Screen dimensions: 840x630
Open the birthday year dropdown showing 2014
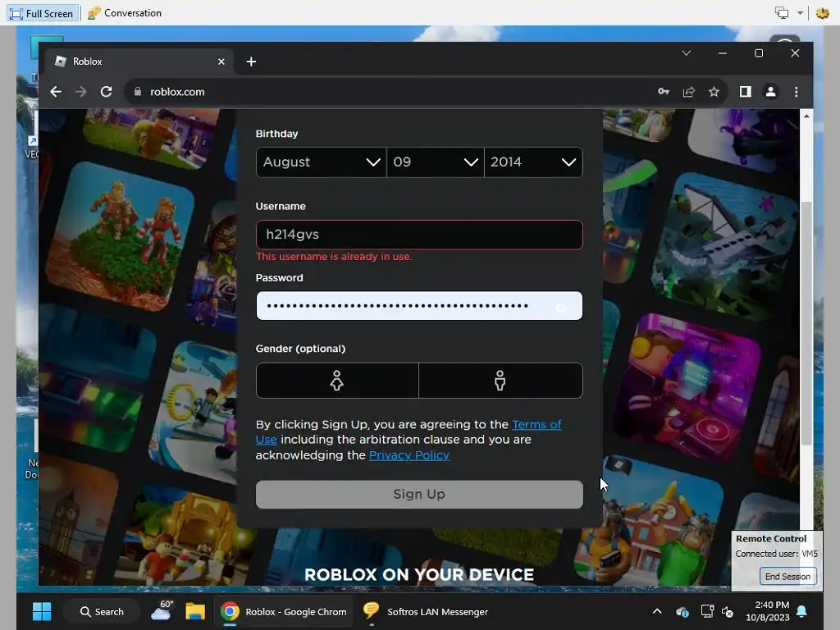click(533, 162)
